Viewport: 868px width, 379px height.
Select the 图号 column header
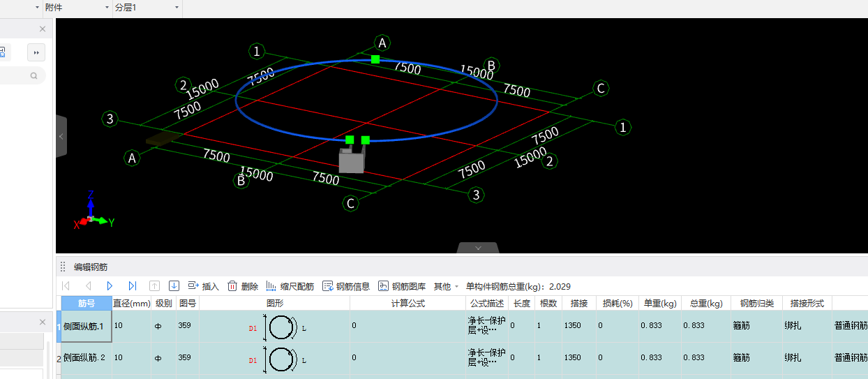pos(187,303)
